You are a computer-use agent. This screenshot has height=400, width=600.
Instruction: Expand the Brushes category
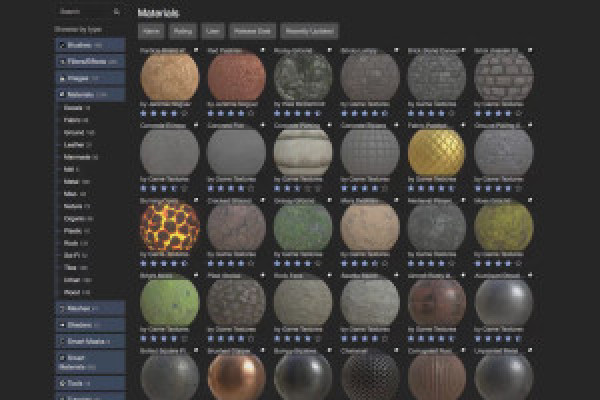pyautogui.click(x=91, y=45)
